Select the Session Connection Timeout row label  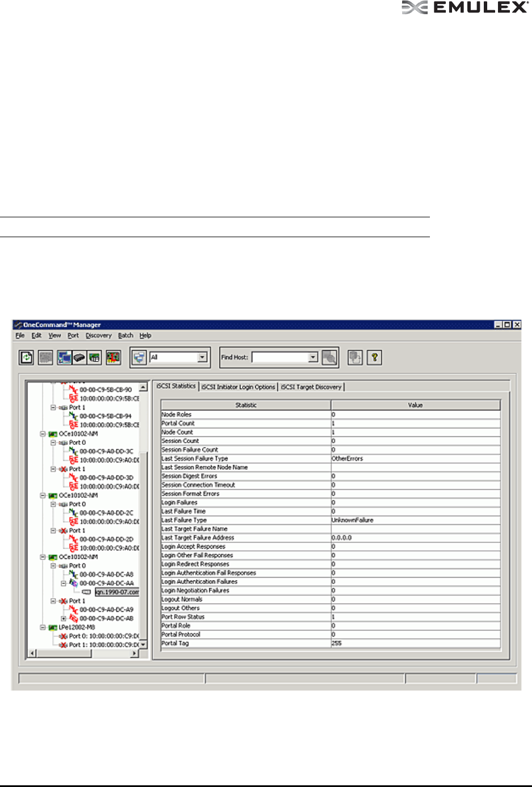click(198, 485)
